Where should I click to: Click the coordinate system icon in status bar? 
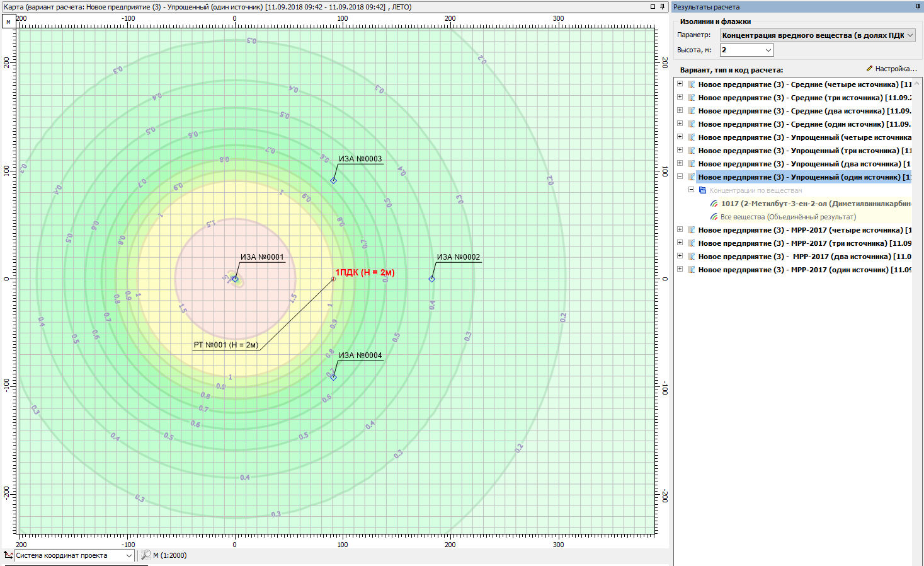point(8,555)
